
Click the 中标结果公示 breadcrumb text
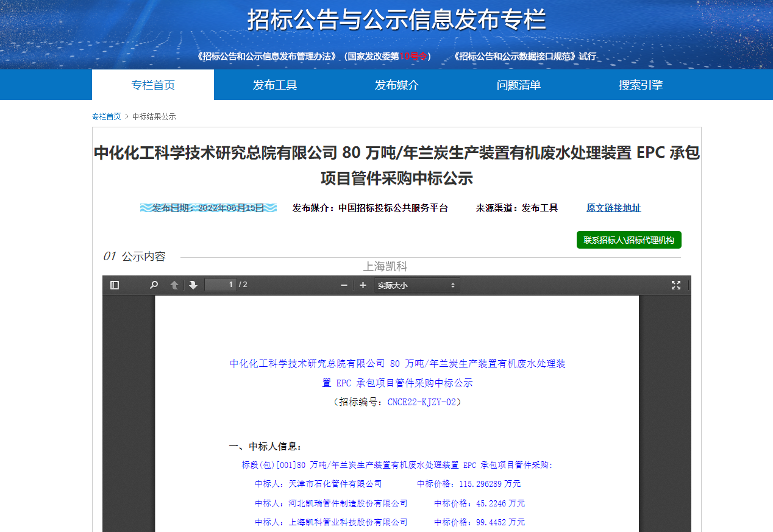pyautogui.click(x=154, y=116)
